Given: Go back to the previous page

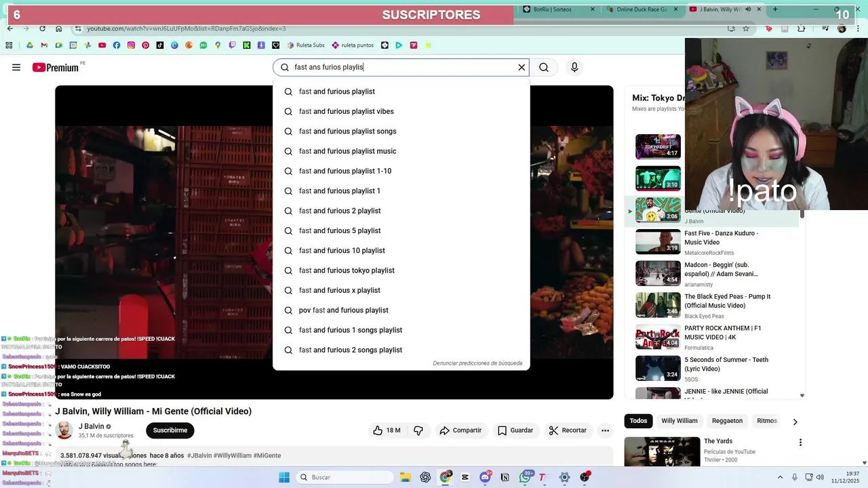Looking at the screenshot, I should (9, 28).
